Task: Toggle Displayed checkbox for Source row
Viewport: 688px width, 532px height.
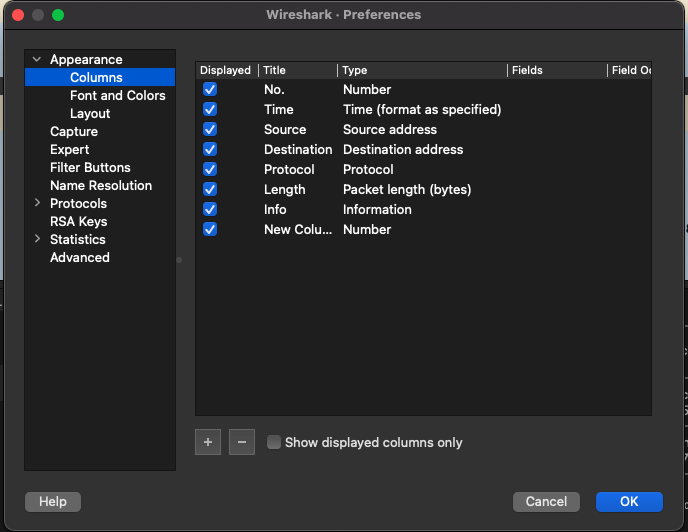Action: click(210, 129)
